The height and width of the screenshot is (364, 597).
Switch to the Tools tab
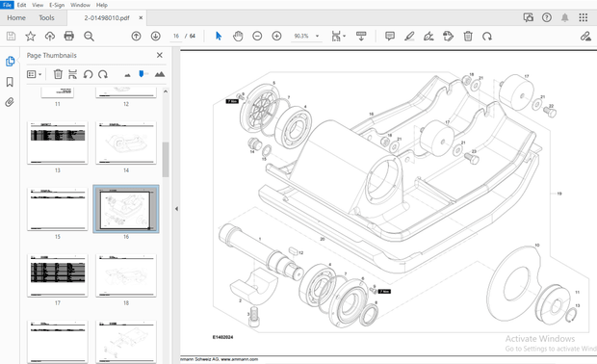pos(46,18)
